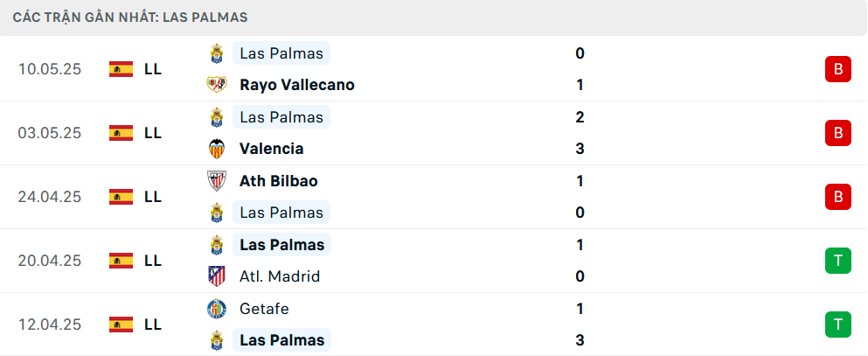This screenshot has width=868, height=356.
Task: Click the red B badge for 10.05.25
Action: (837, 69)
